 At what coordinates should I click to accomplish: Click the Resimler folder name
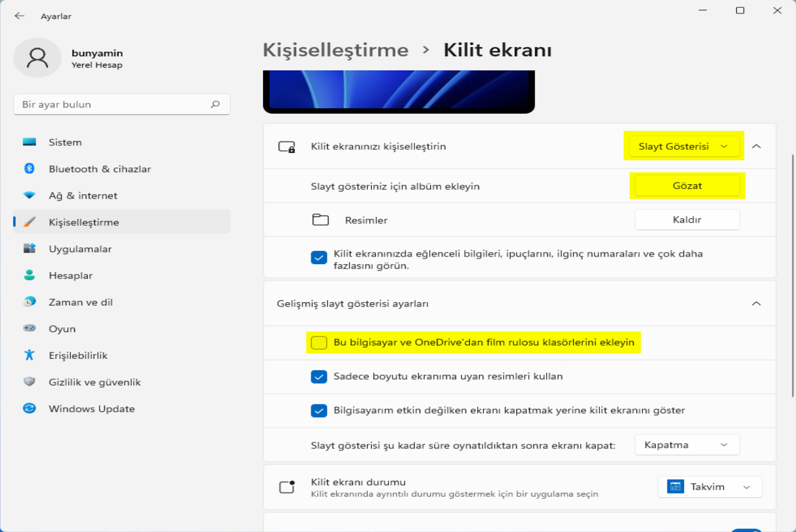(x=366, y=220)
